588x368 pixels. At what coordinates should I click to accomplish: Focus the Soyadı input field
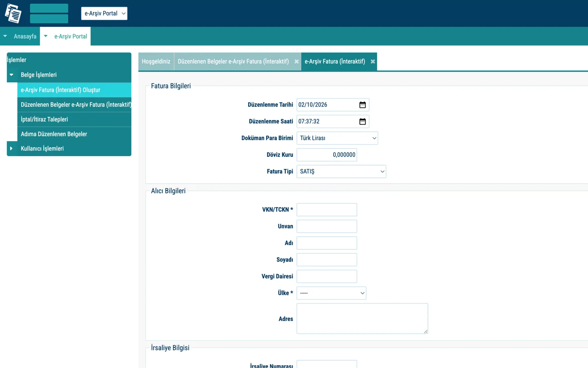(327, 260)
